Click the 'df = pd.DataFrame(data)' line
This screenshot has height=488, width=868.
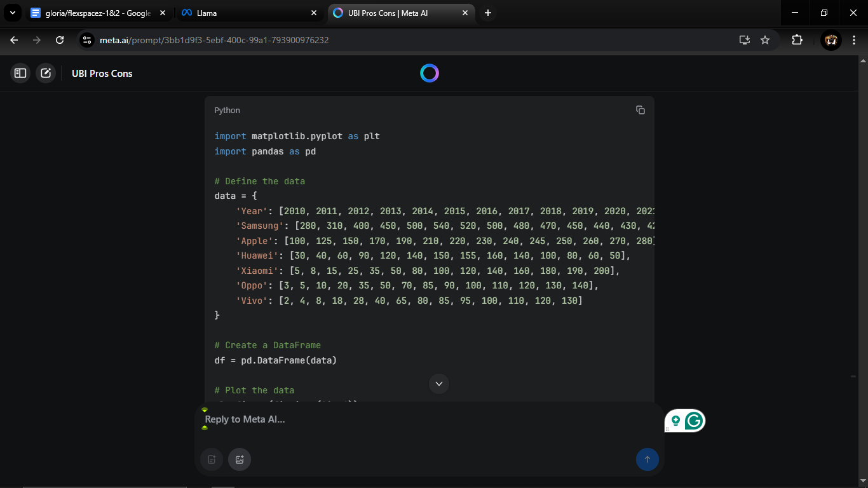pyautogui.click(x=276, y=360)
